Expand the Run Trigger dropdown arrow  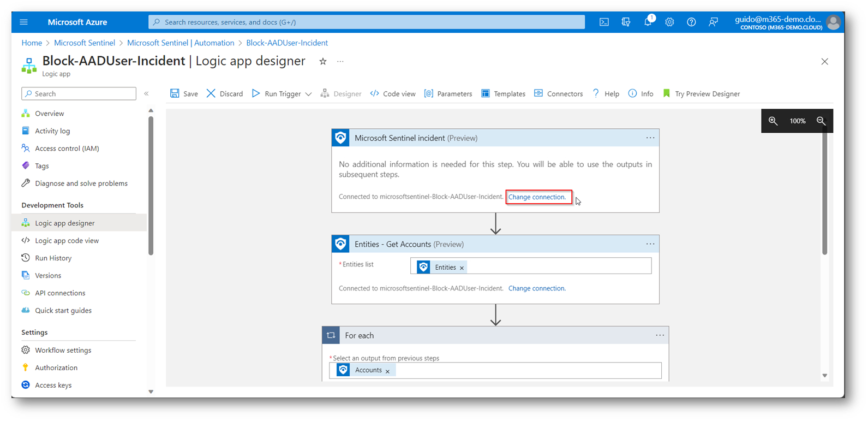[x=309, y=94]
